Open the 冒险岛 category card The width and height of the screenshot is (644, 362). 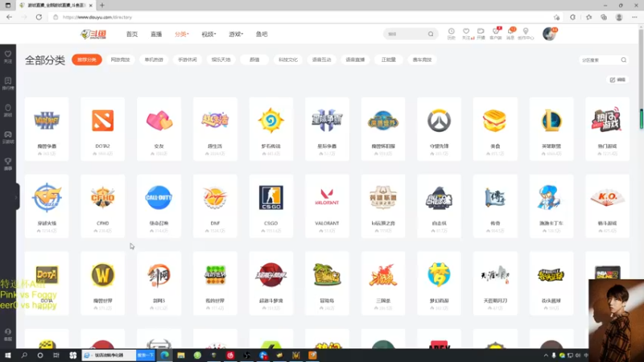(327, 283)
